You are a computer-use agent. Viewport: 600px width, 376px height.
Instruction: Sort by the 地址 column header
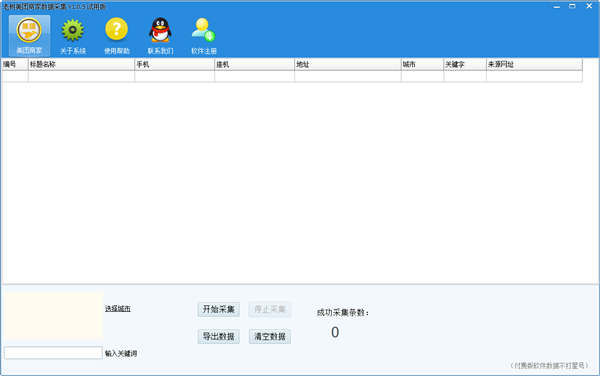348,64
